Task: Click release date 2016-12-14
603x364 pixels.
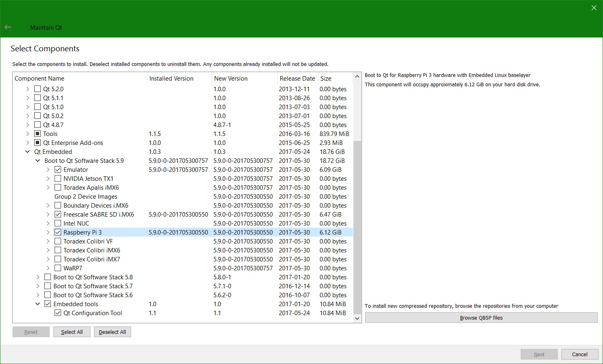Action: pyautogui.click(x=294, y=286)
